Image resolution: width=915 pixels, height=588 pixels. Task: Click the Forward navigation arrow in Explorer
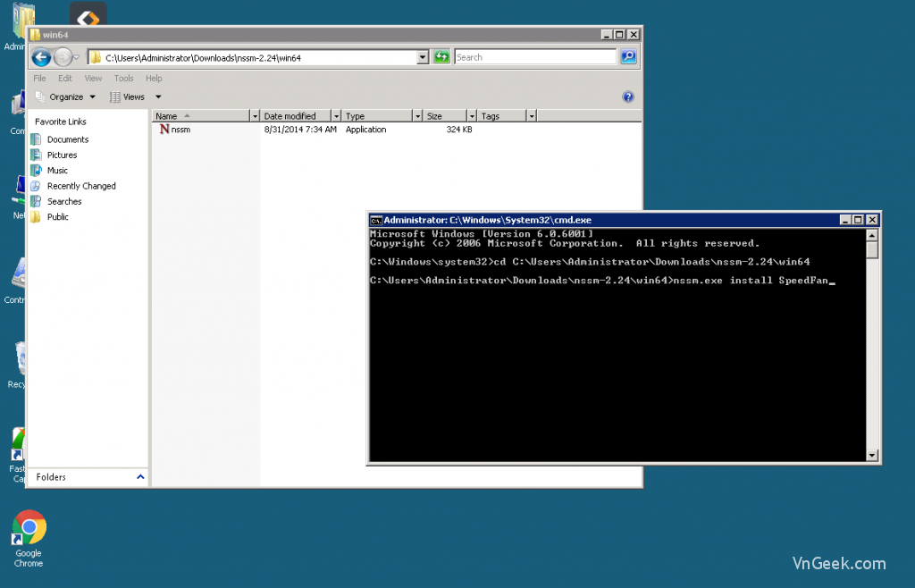click(x=63, y=57)
